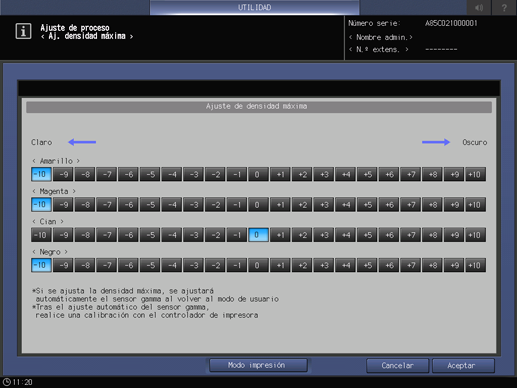Set Magenta density to -10

coord(41,205)
